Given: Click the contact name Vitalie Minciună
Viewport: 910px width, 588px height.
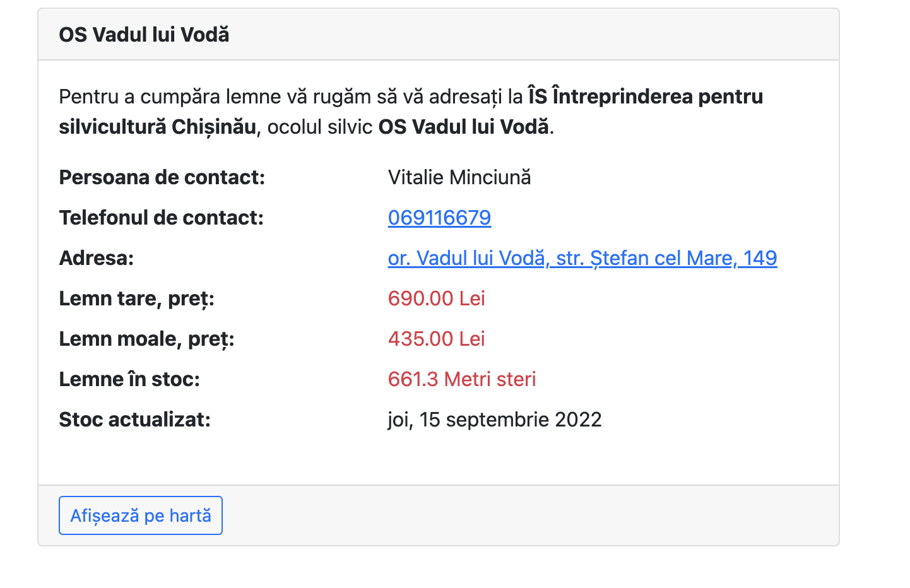Looking at the screenshot, I should click(459, 177).
